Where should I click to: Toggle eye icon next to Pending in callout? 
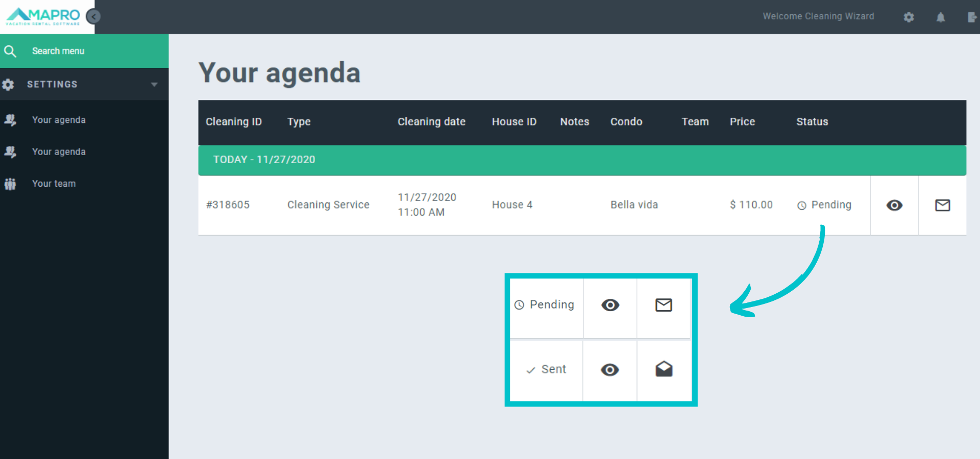[610, 305]
